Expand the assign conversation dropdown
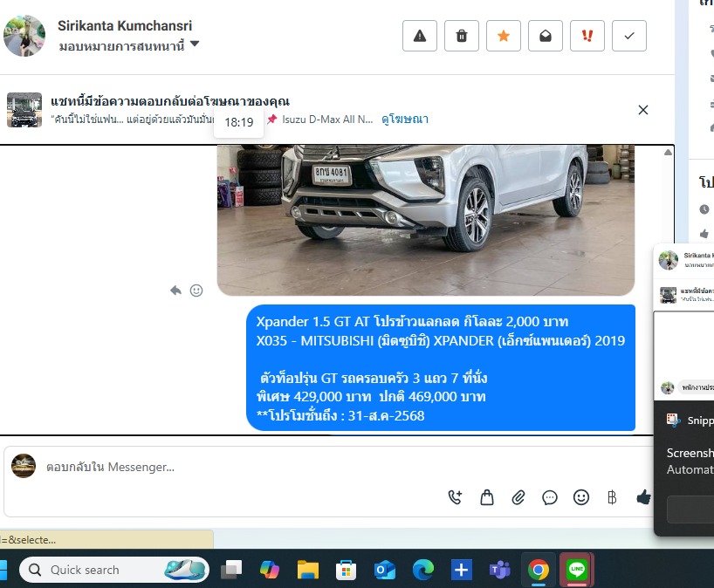This screenshot has width=714, height=588. 129,45
